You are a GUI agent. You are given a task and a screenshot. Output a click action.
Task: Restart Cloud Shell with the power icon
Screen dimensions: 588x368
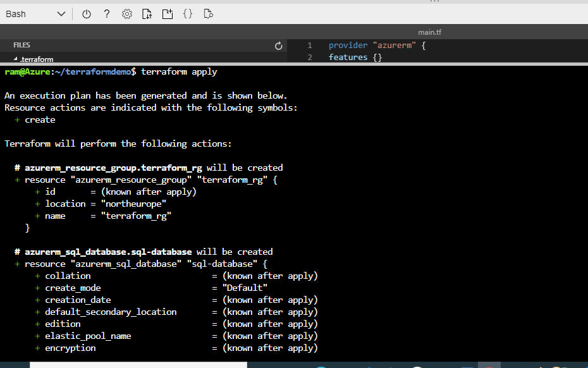[86, 15]
